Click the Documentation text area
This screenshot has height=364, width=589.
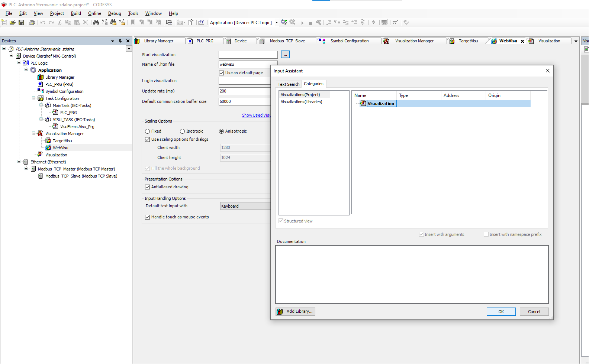pyautogui.click(x=412, y=274)
